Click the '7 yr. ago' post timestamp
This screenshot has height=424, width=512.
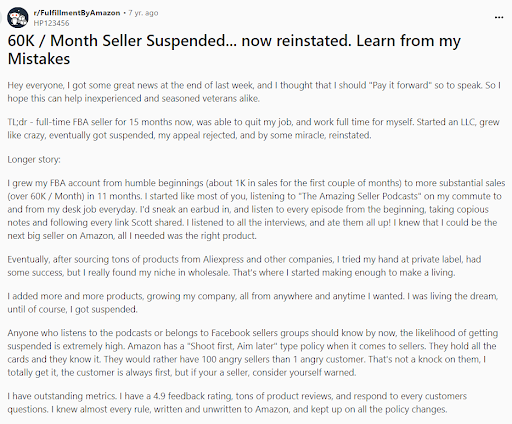point(143,13)
